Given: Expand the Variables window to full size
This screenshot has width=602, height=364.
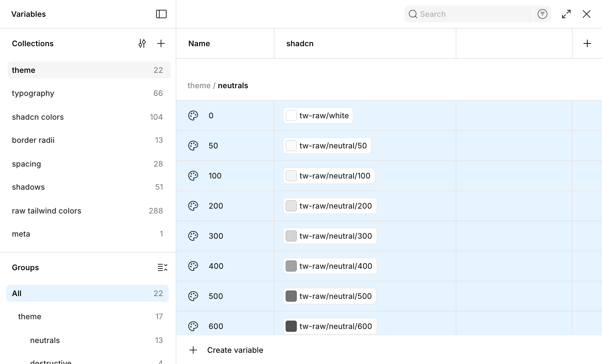Looking at the screenshot, I should (x=566, y=14).
